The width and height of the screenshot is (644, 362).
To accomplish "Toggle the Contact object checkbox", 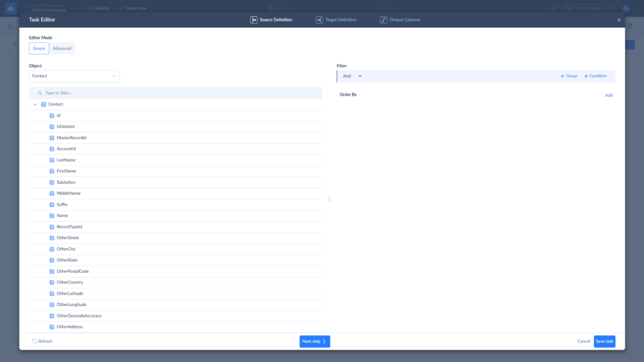I will [43, 105].
